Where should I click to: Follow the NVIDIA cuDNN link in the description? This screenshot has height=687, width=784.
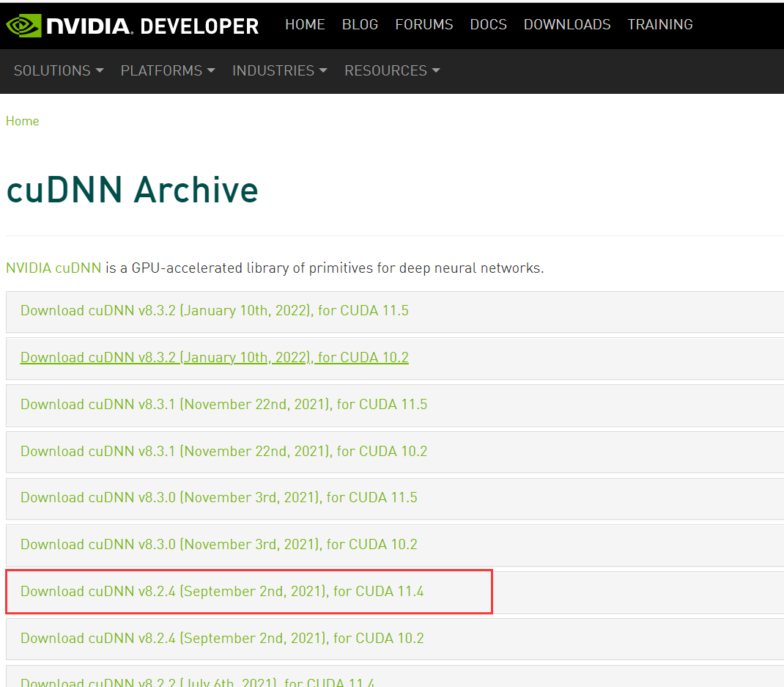(x=53, y=268)
